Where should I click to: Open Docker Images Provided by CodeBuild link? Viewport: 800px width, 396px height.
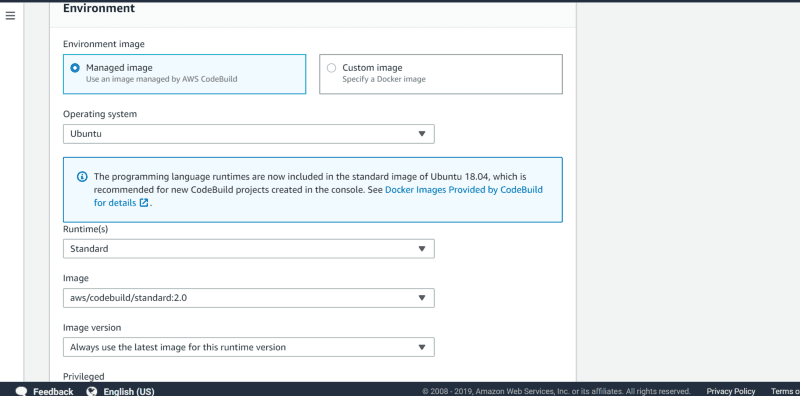(x=464, y=190)
